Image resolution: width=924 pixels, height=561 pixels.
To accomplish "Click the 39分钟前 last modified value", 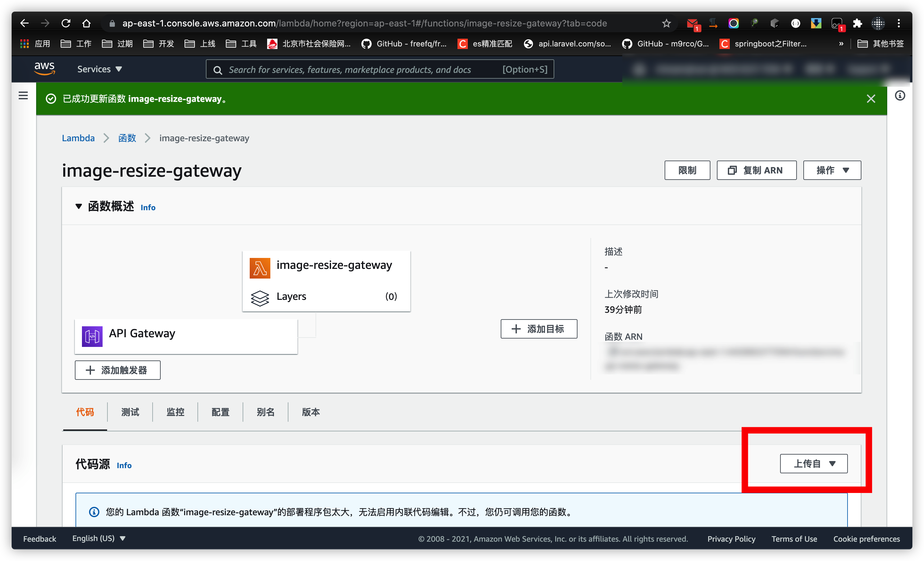I will pyautogui.click(x=623, y=310).
